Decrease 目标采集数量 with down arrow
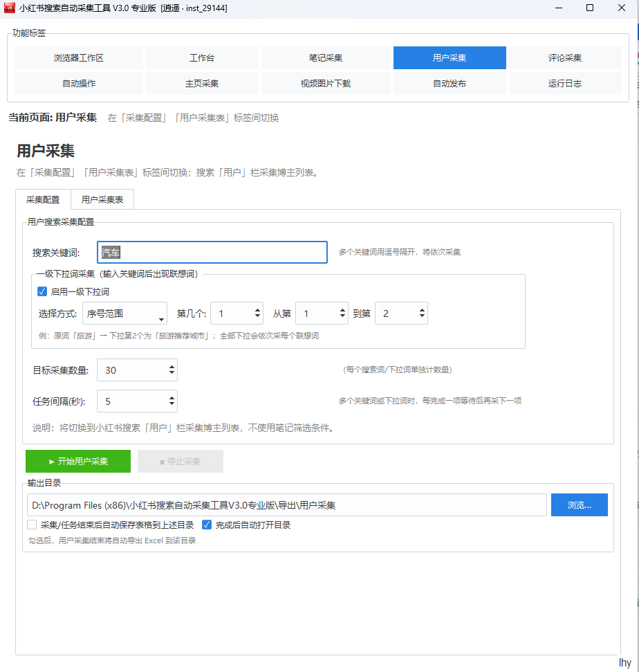 (172, 374)
